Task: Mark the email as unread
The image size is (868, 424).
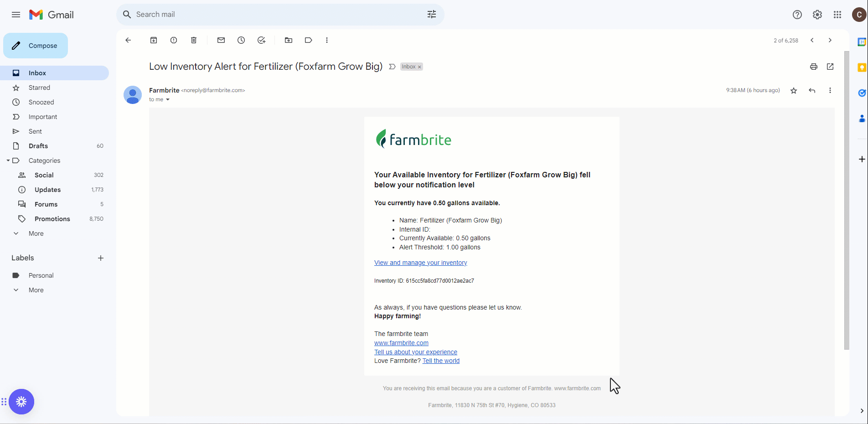Action: 221,40
